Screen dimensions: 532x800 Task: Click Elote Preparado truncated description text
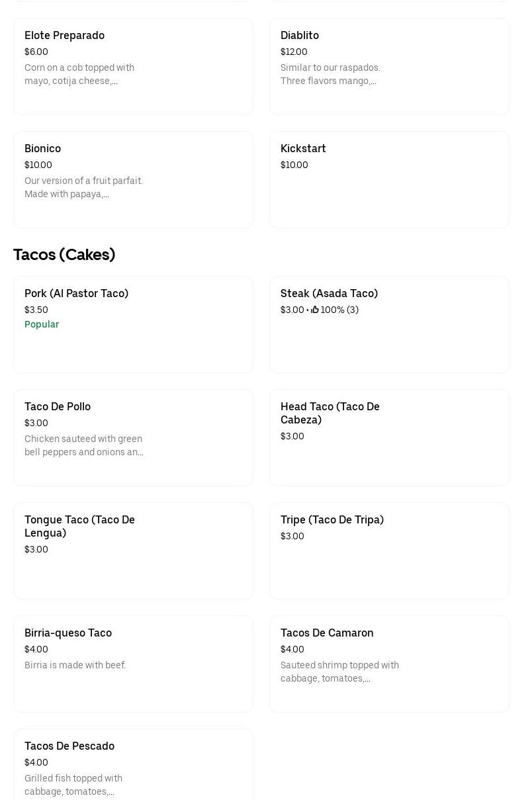pyautogui.click(x=79, y=74)
